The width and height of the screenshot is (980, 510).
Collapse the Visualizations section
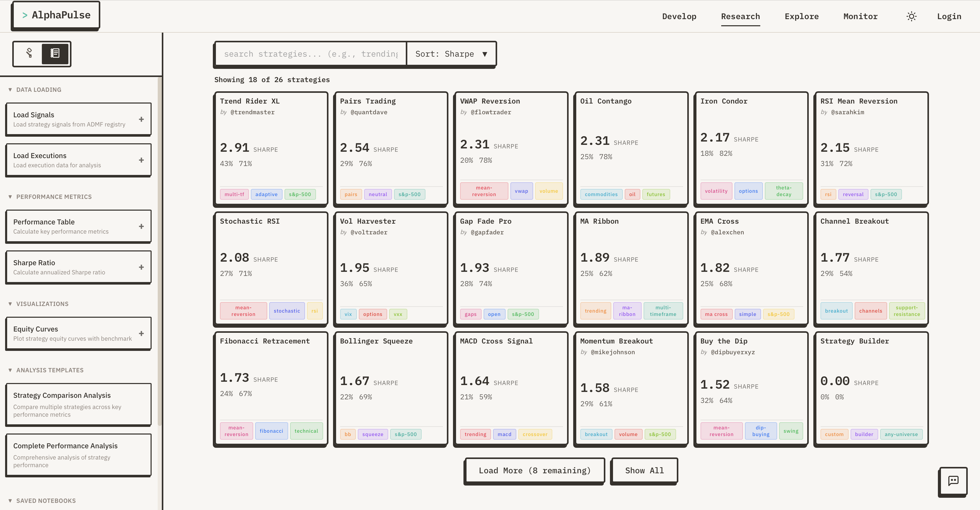[x=39, y=304]
